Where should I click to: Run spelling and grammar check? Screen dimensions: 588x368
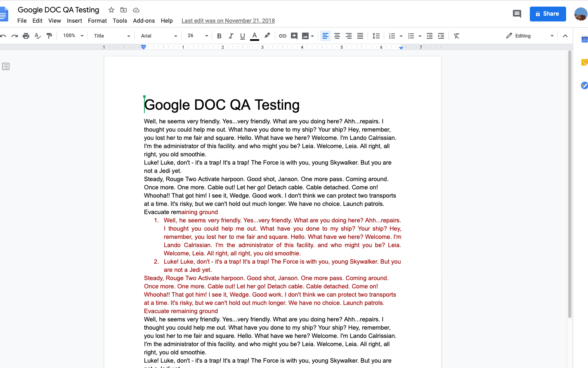[38, 36]
